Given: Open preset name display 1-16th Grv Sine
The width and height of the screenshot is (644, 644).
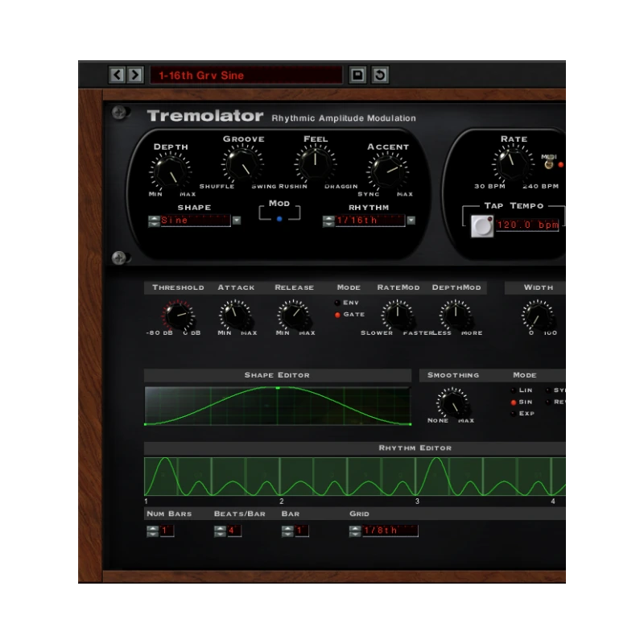Looking at the screenshot, I should tap(246, 75).
